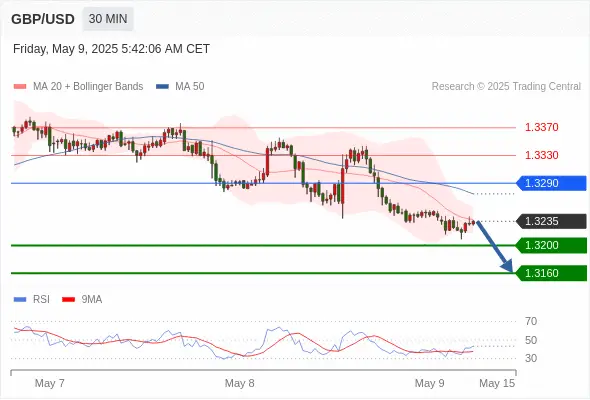Click the MA 20 Bollinger Bands legend swatch
This screenshot has width=590, height=400.
coord(20,87)
